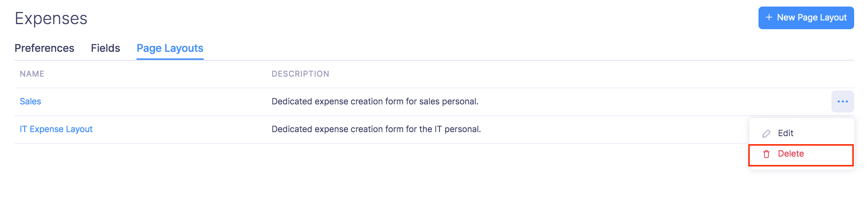Open the Fields tab
The image size is (868, 219).
click(105, 48)
